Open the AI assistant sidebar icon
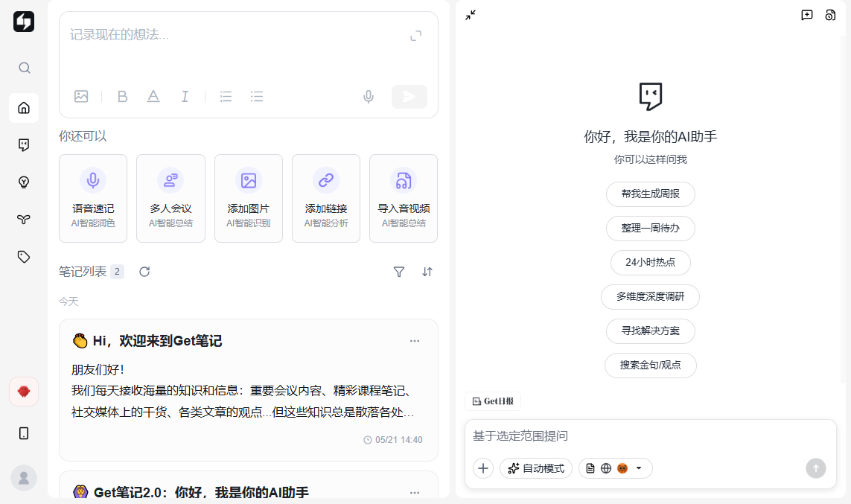851x504 pixels. coord(24,145)
